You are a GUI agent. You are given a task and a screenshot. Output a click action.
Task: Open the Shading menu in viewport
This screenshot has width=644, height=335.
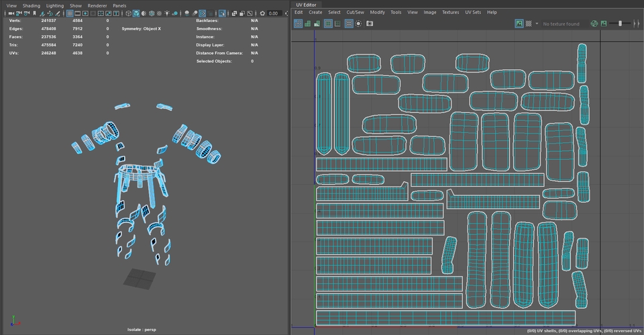32,5
